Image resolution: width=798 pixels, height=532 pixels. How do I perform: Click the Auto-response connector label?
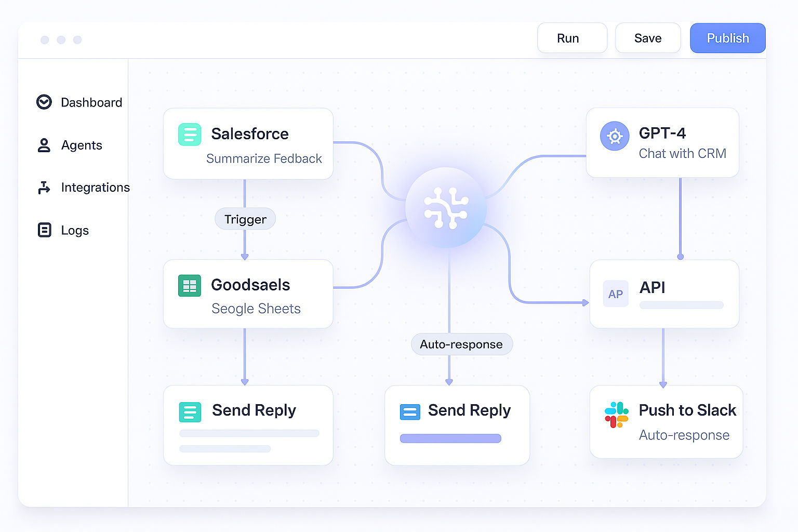[461, 344]
